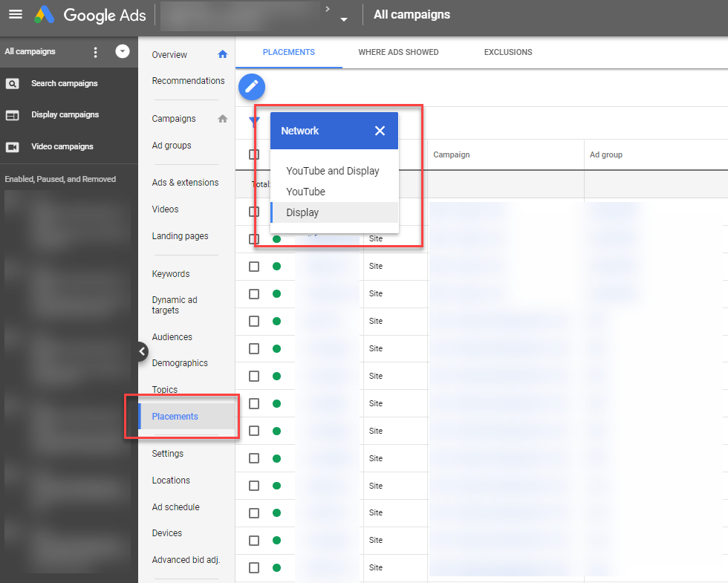
Task: Open the Devices page
Action: [166, 533]
